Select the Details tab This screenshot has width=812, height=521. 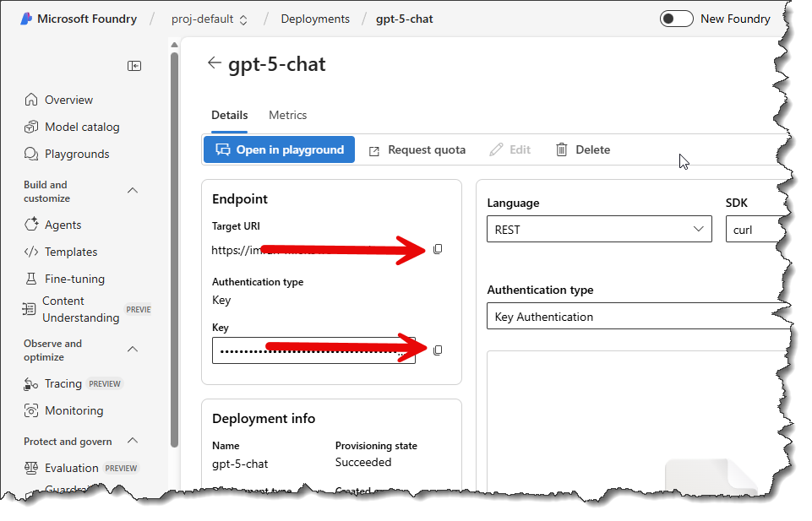tap(229, 115)
